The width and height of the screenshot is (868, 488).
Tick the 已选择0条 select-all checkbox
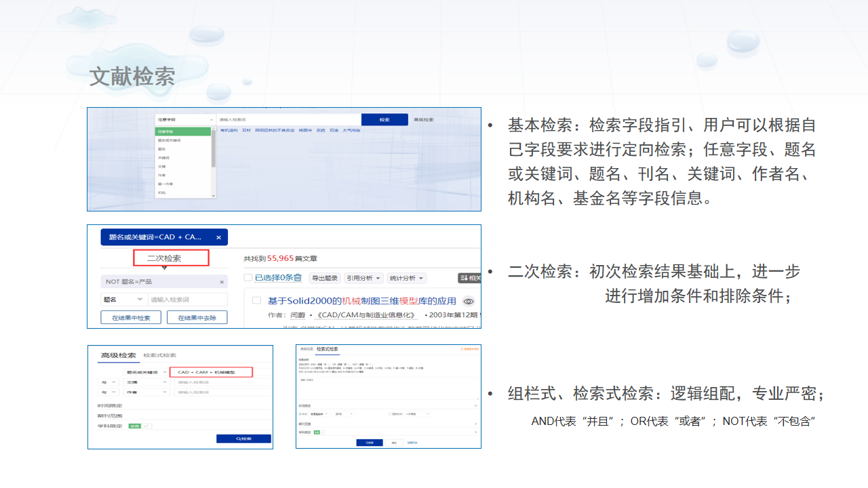pos(248,278)
